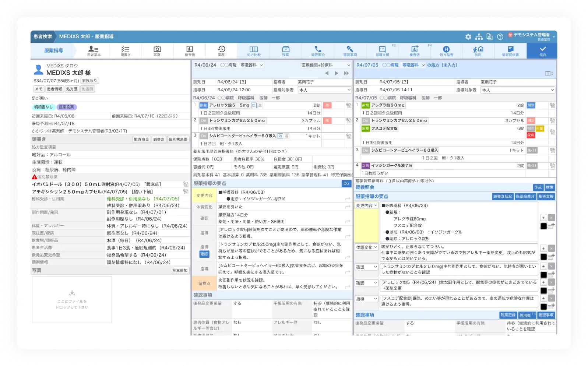
Task: Toggle the 選 badge on アレロック錠5
Action: pyautogui.click(x=260, y=105)
